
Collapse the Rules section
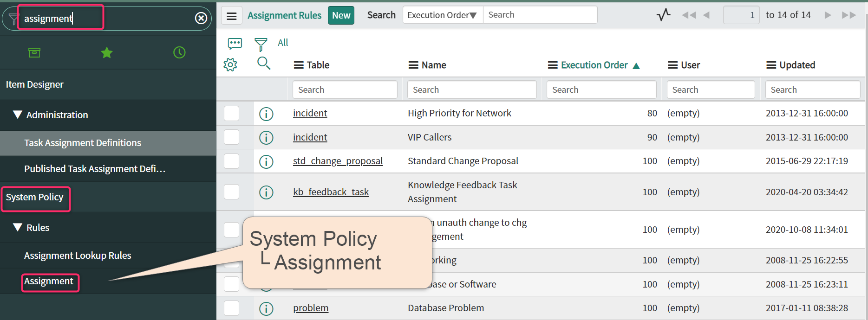[x=18, y=227]
